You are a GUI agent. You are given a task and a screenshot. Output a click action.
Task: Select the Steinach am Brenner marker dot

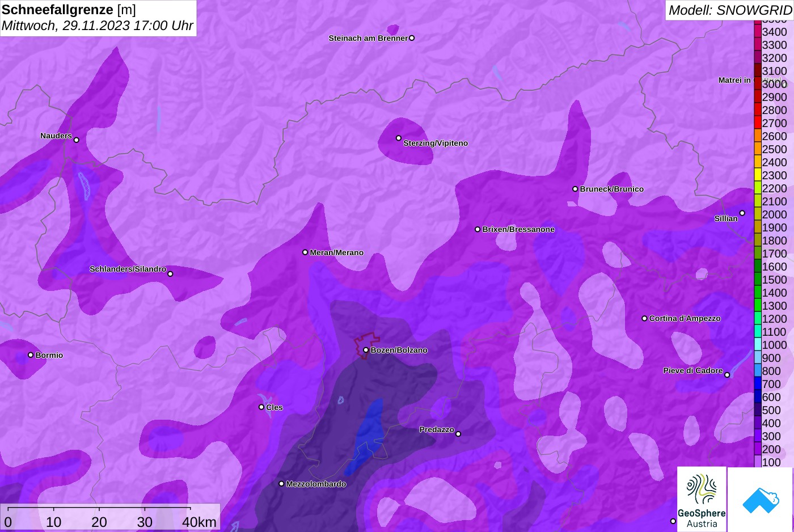[x=412, y=38]
